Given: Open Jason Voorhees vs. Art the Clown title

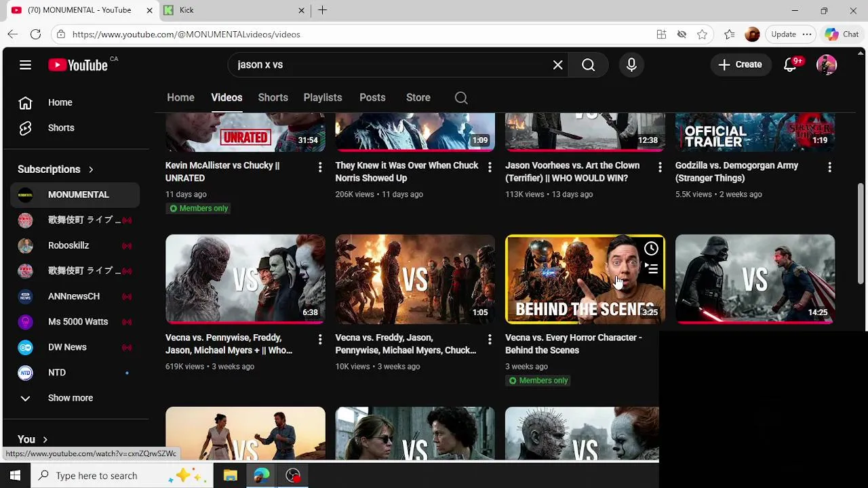Looking at the screenshot, I should 572,172.
